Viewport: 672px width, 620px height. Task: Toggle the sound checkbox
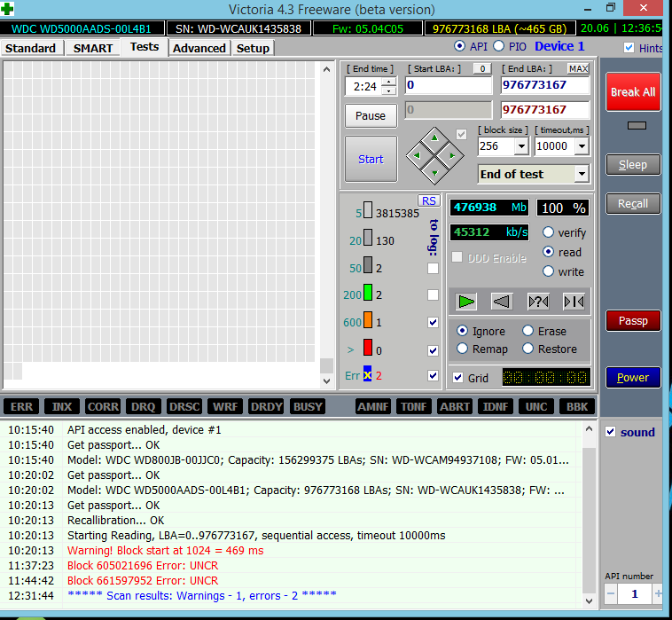[610, 432]
